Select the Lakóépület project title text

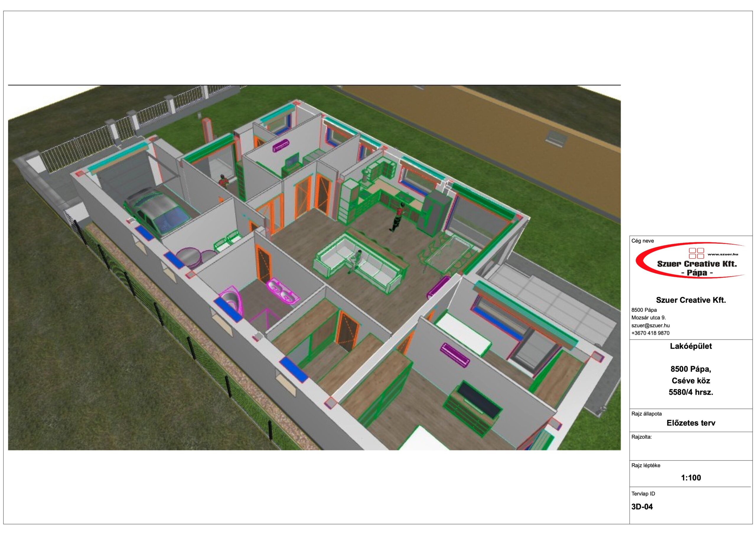pyautogui.click(x=690, y=346)
